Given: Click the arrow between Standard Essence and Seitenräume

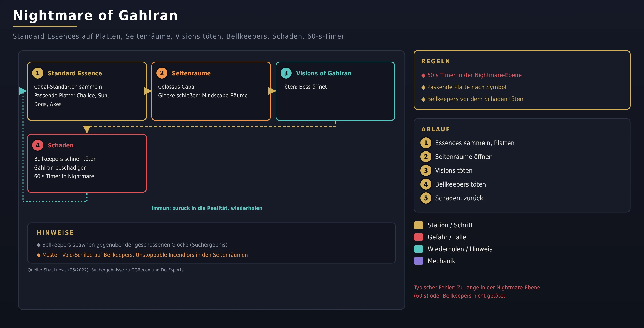Looking at the screenshot, I should point(148,91).
